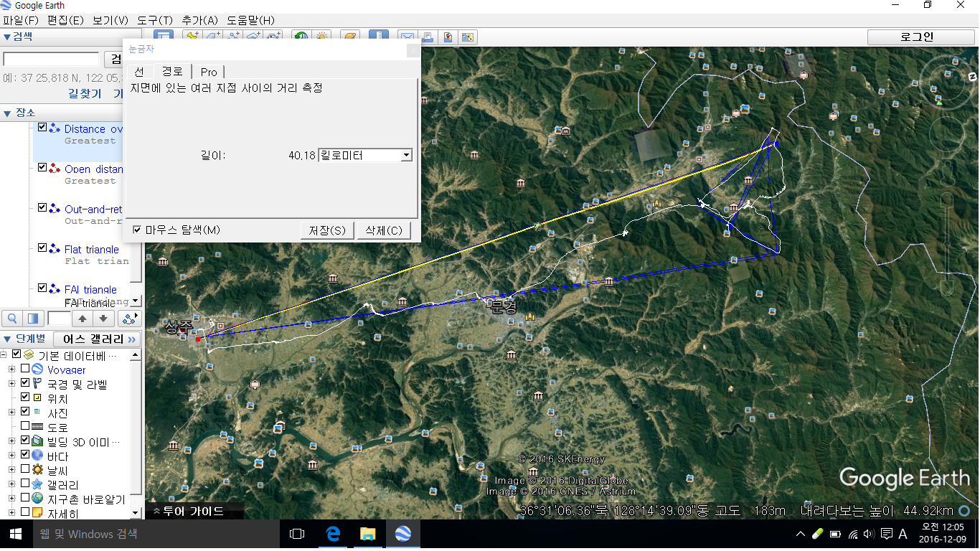The height and width of the screenshot is (551, 980).
Task: Click the search text input field
Action: point(51,59)
